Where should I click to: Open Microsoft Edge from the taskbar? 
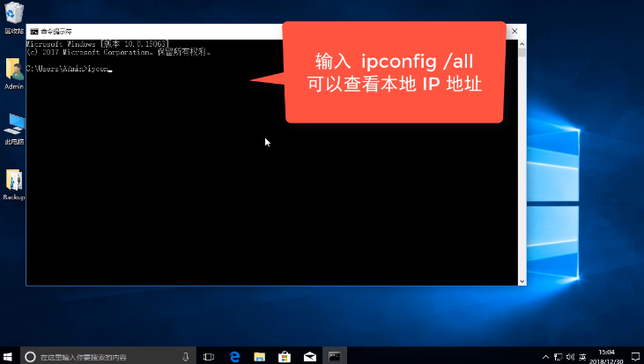pyautogui.click(x=235, y=356)
